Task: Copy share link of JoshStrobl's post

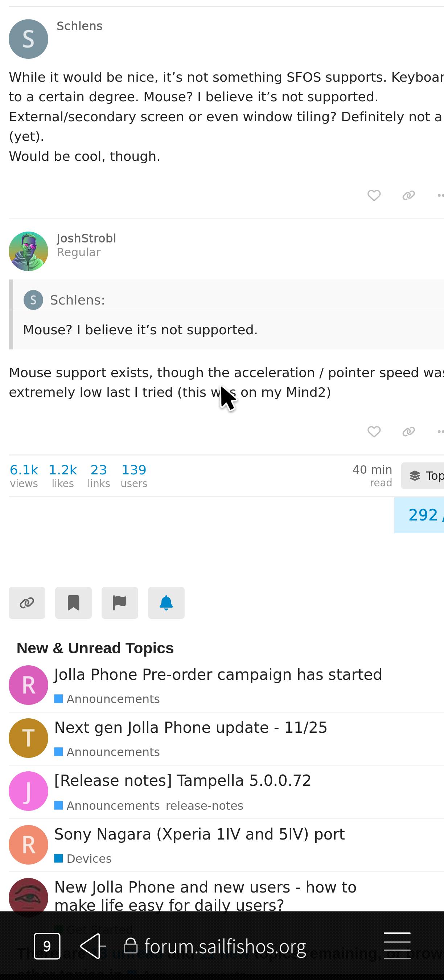Action: click(408, 432)
